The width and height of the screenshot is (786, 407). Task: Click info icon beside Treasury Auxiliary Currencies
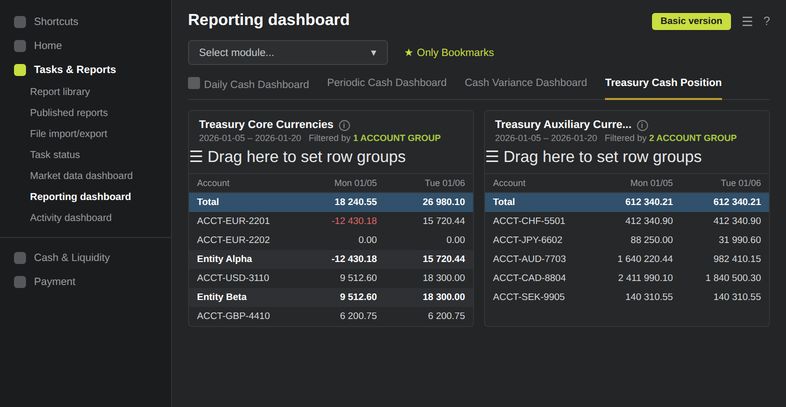click(x=642, y=125)
